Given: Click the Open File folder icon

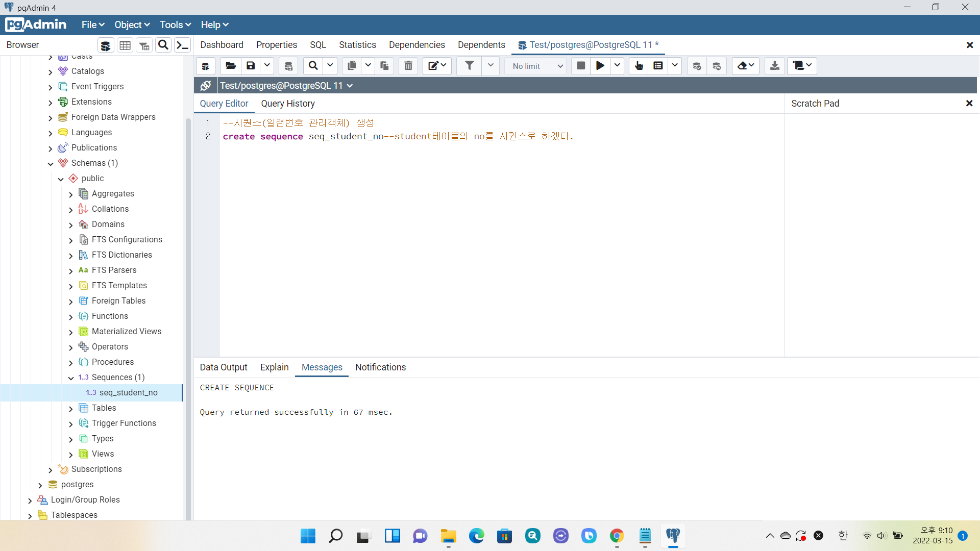Looking at the screenshot, I should 231,66.
